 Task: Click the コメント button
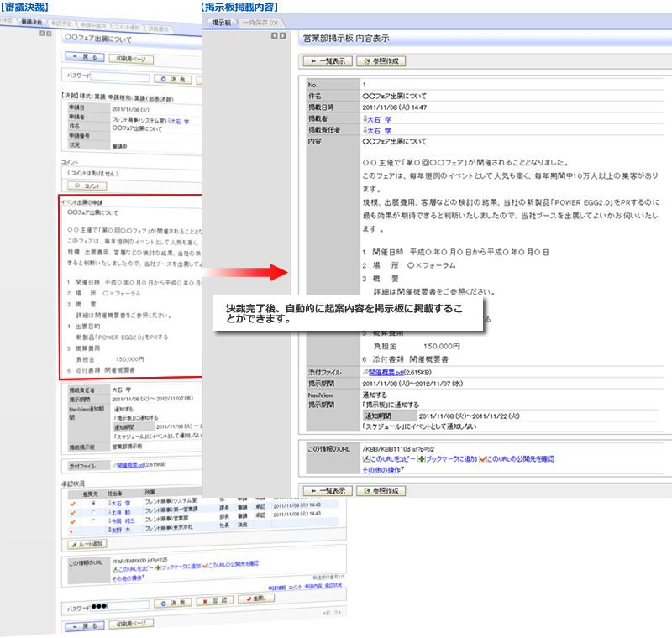pyautogui.click(x=87, y=186)
